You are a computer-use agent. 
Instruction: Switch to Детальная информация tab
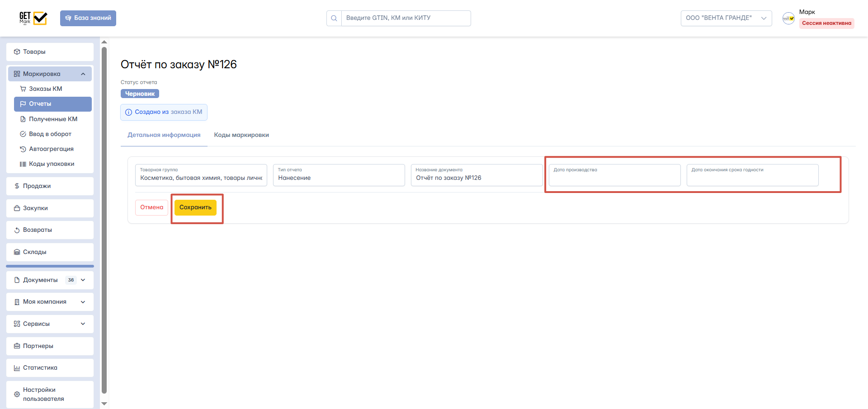(x=164, y=135)
